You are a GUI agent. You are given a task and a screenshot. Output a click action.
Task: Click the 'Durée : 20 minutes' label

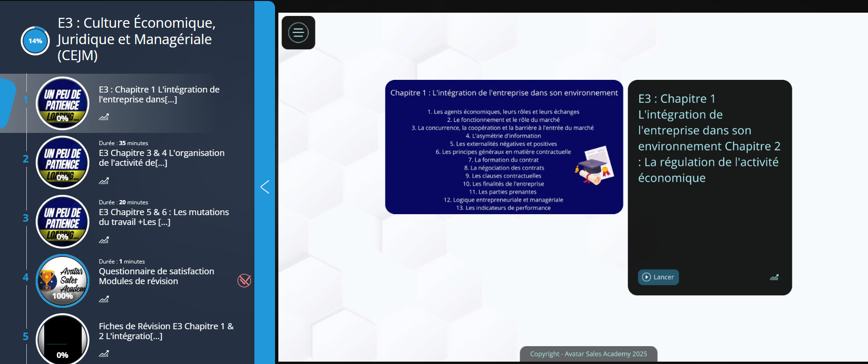(123, 202)
